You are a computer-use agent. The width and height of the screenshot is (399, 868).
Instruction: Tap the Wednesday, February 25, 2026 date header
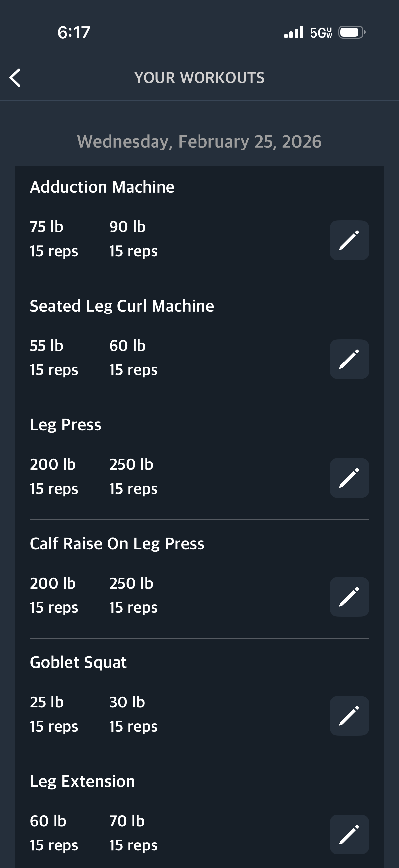point(199,142)
